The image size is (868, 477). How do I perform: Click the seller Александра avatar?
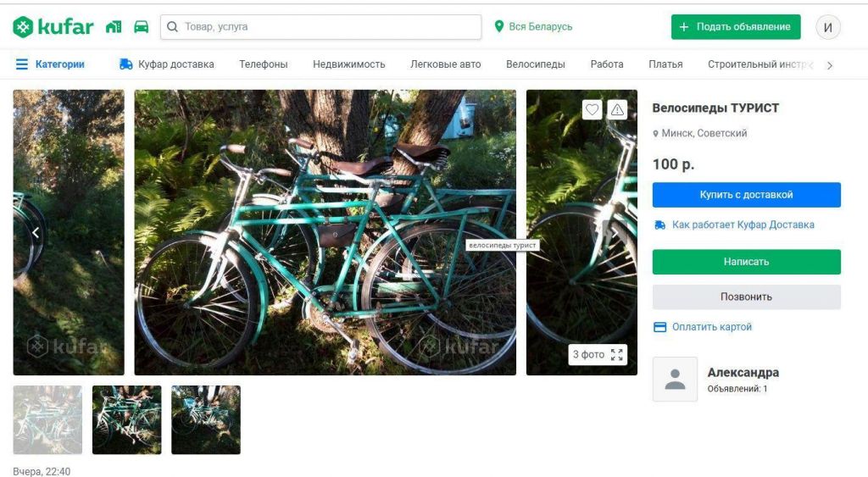[675, 379]
